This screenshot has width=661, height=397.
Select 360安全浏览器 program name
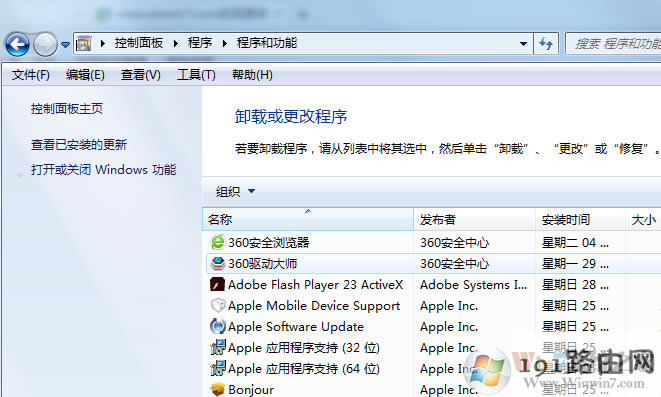(x=269, y=243)
